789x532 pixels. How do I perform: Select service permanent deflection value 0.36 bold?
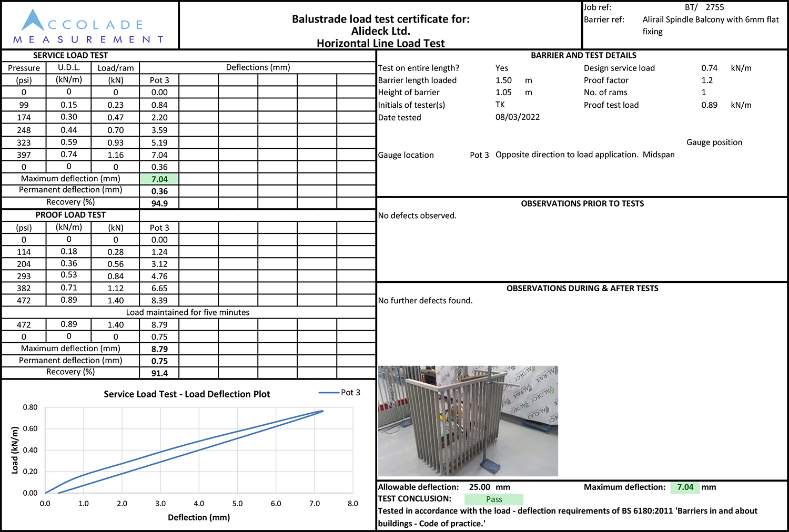point(159,191)
